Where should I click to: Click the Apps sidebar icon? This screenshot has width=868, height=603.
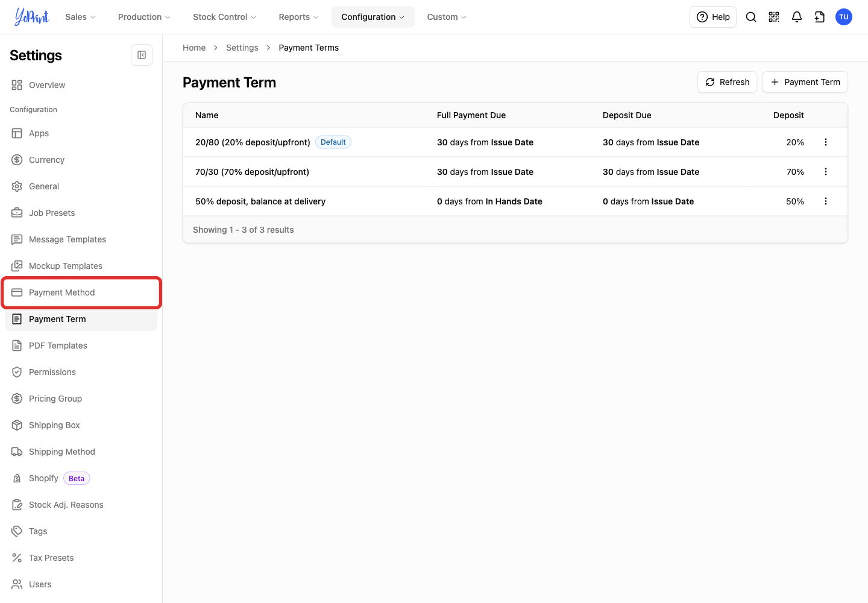click(x=17, y=133)
